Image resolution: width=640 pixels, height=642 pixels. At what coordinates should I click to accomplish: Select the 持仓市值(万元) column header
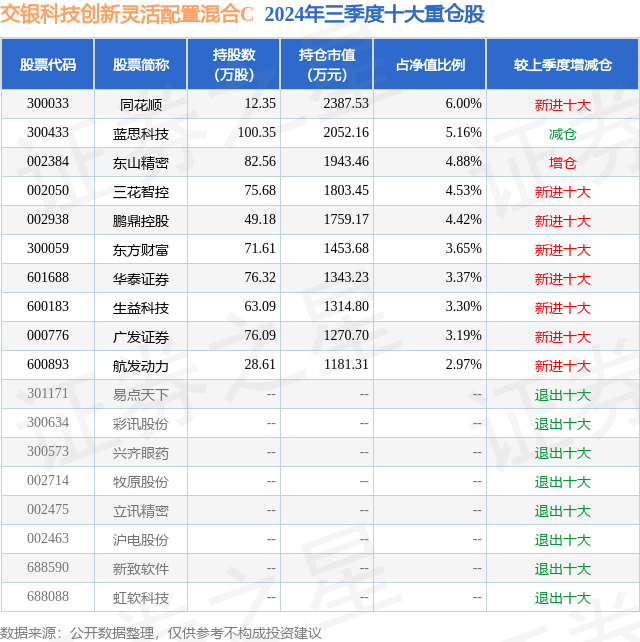click(x=327, y=65)
